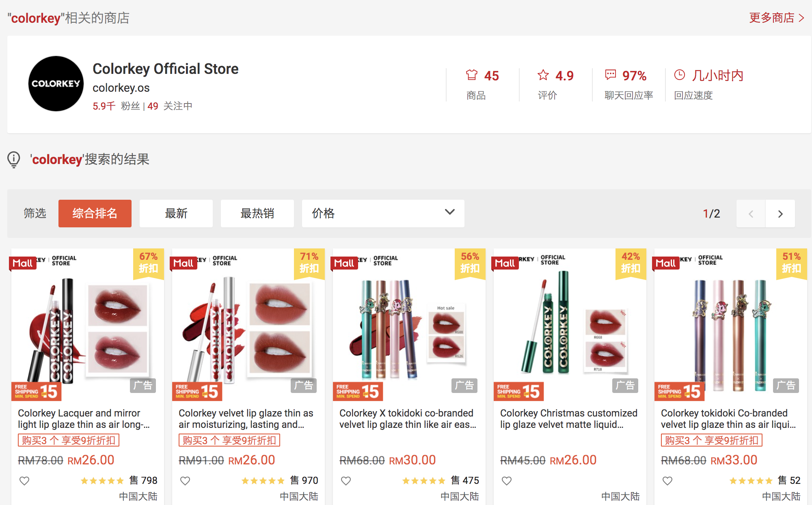
Task: Click the Colorkey store logo avatar
Action: pyautogui.click(x=56, y=84)
